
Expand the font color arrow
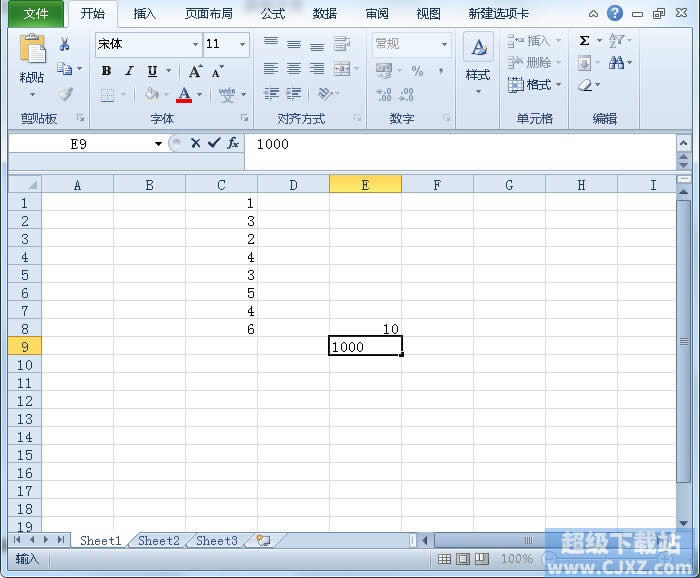click(x=200, y=95)
